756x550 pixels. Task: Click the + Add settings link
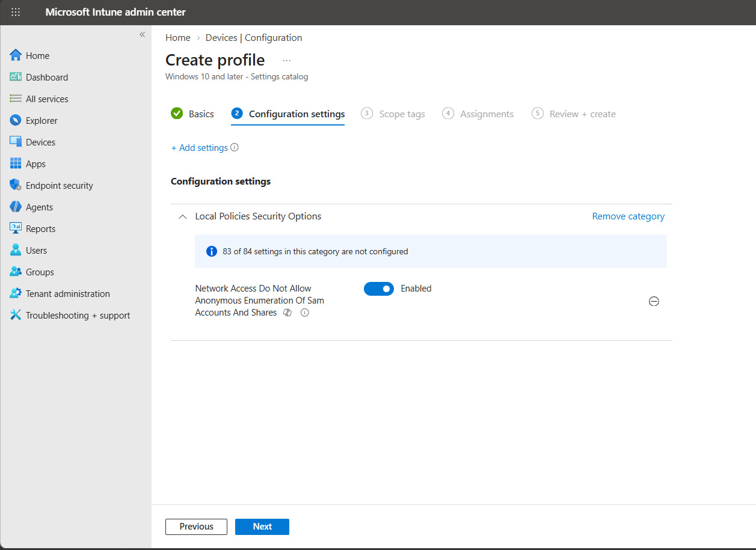click(x=200, y=147)
